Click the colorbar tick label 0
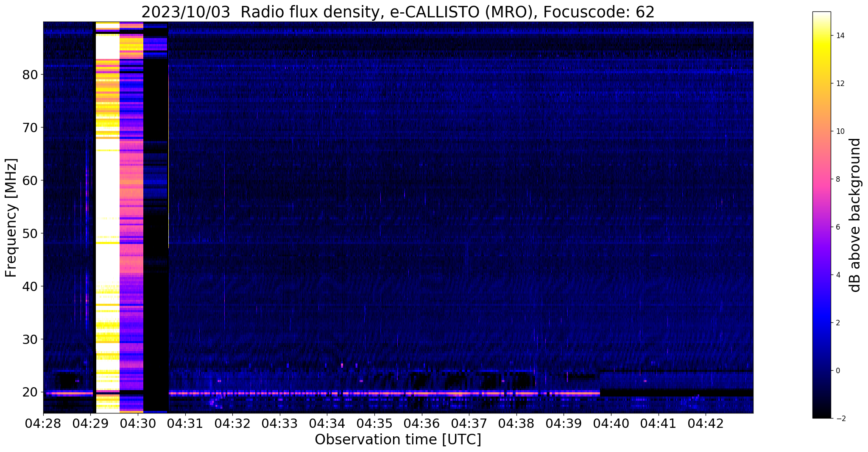This screenshot has width=868, height=452. click(x=837, y=371)
